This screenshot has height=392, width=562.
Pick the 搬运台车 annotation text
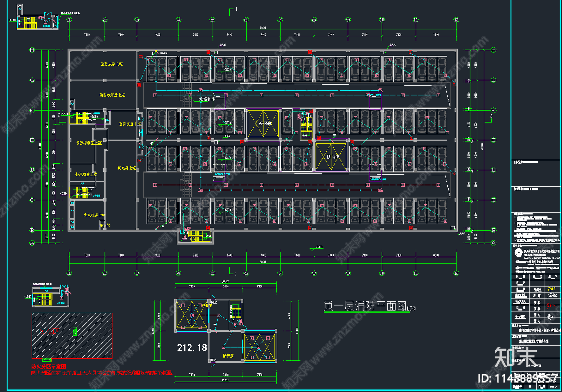tap(207, 99)
